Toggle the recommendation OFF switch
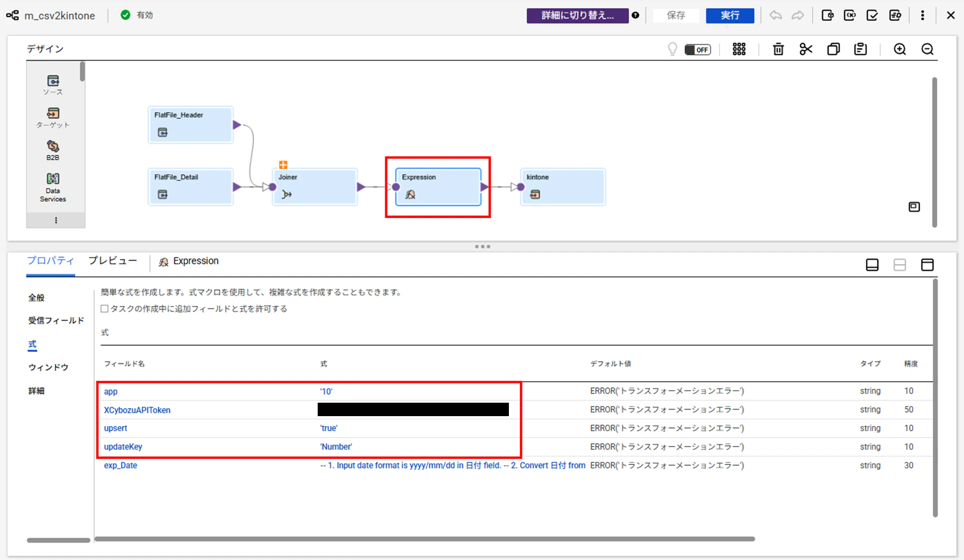 [698, 49]
